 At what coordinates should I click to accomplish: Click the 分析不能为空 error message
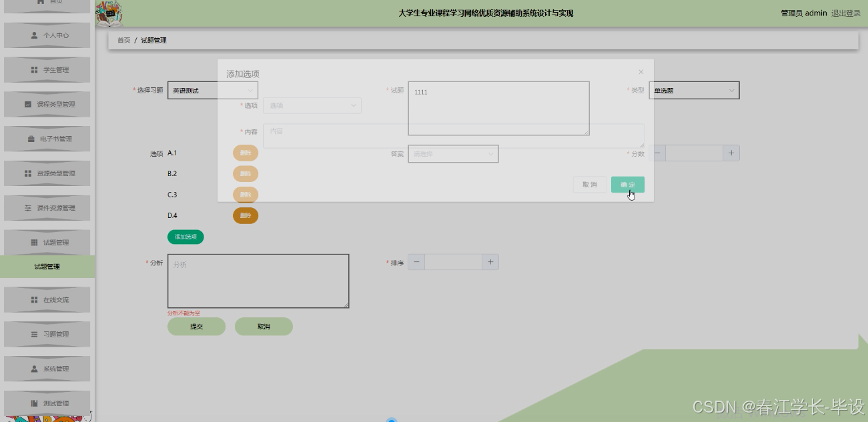183,313
